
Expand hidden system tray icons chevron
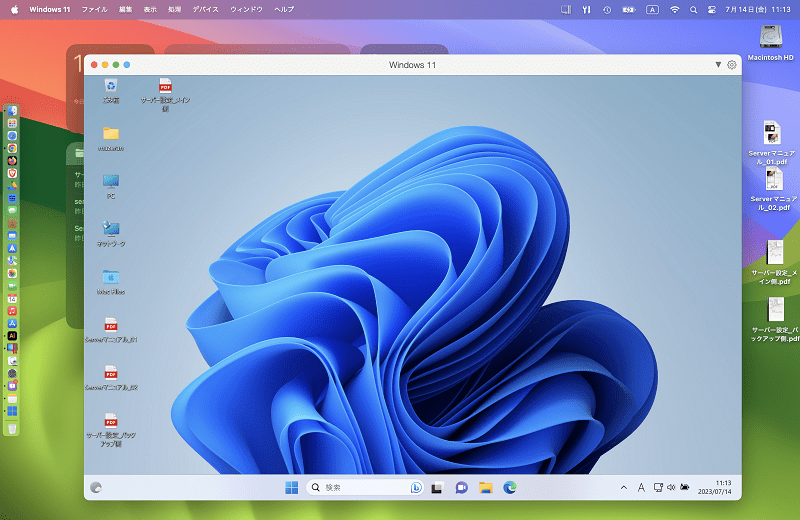[623, 488]
